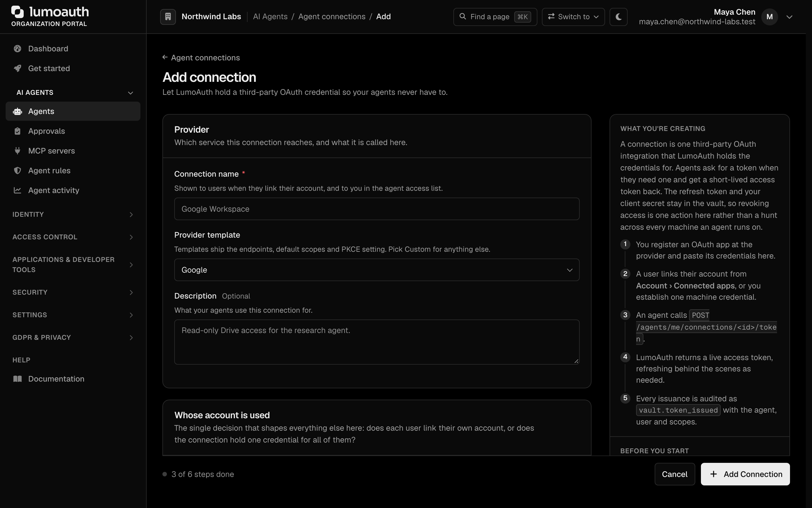This screenshot has height=508, width=812.
Task: Open the Provider template Google dropdown
Action: point(376,270)
